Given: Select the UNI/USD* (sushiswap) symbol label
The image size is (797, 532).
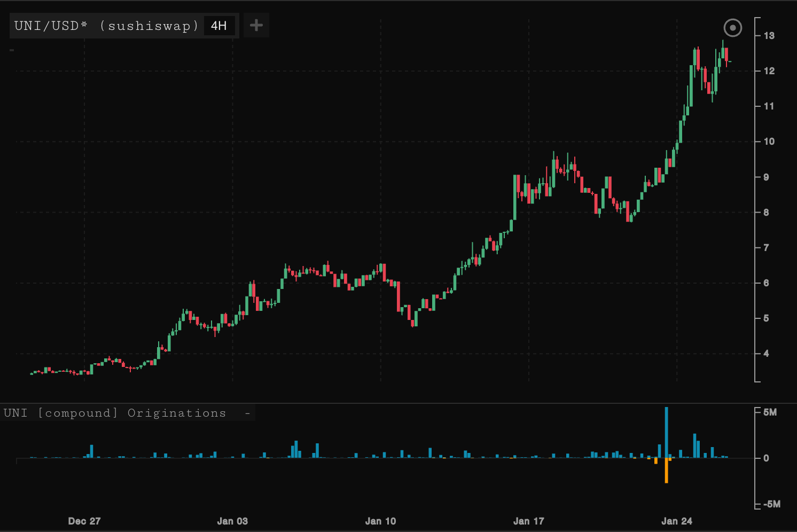Looking at the screenshot, I should (x=106, y=26).
